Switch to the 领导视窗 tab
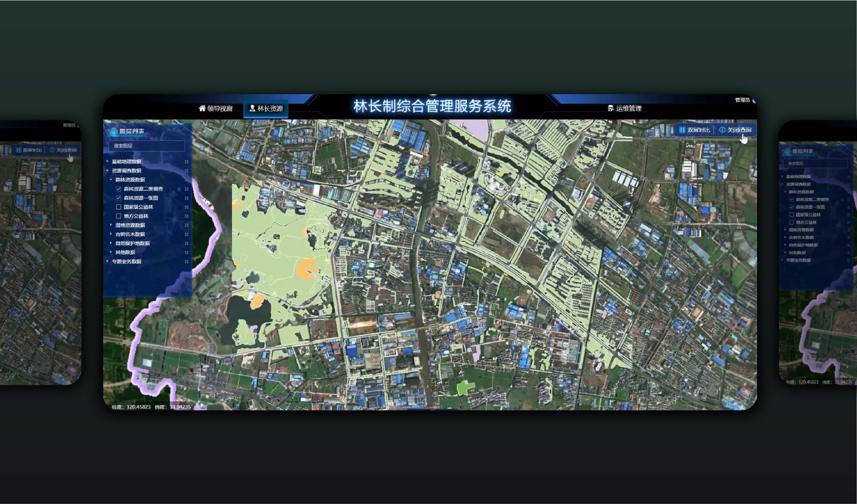 point(215,108)
